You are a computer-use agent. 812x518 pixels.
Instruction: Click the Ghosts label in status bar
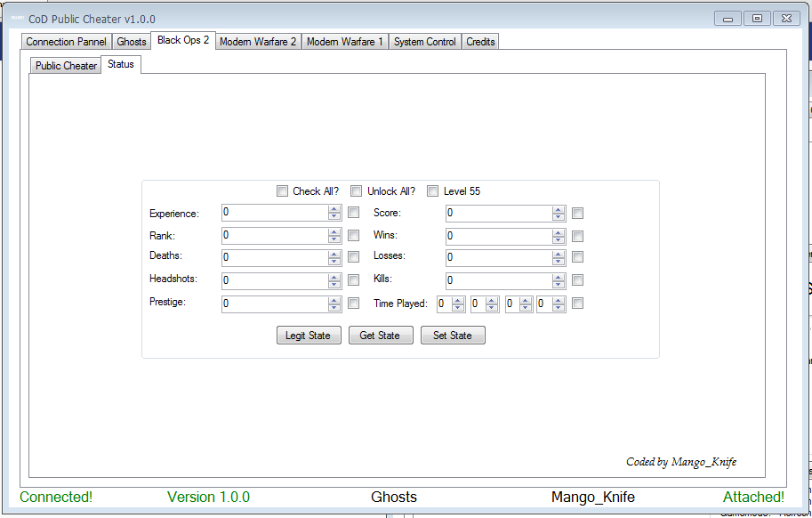point(394,497)
